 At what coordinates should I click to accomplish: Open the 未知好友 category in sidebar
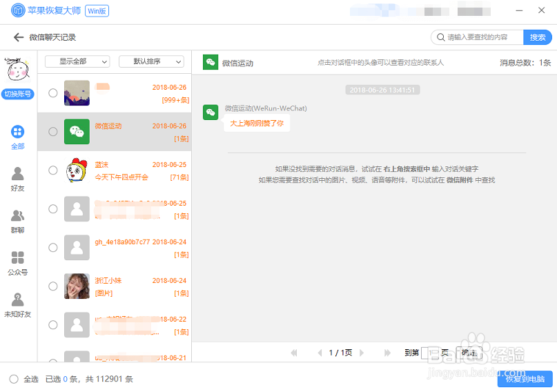point(17,305)
